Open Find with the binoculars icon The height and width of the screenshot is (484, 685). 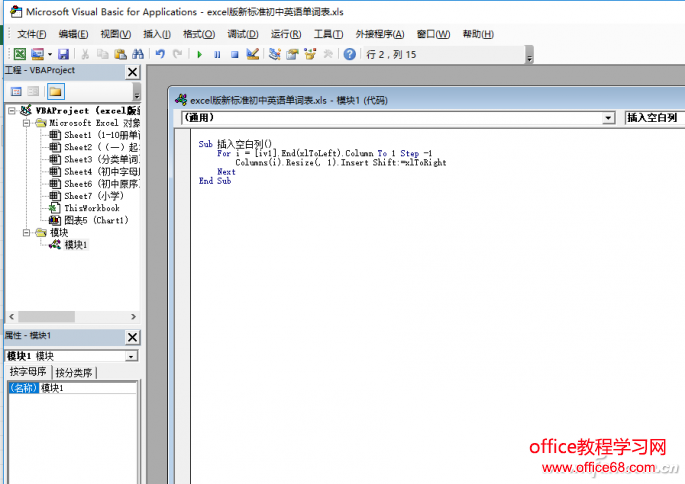click(x=138, y=54)
